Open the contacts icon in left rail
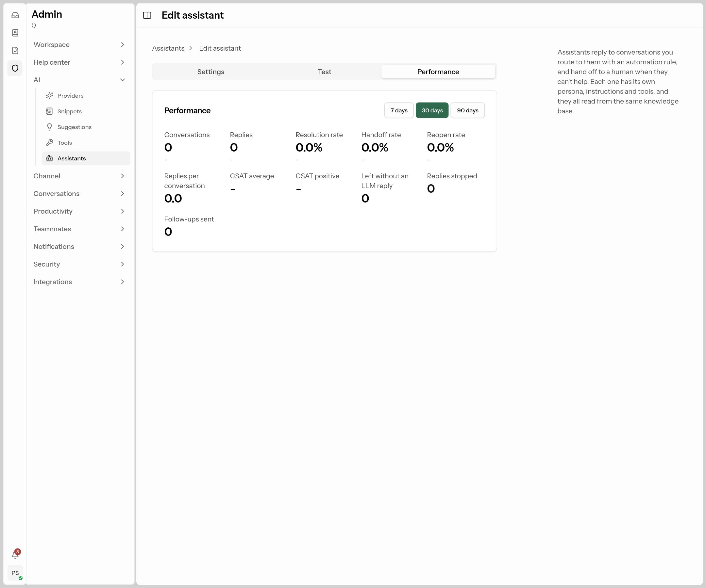 15,33
